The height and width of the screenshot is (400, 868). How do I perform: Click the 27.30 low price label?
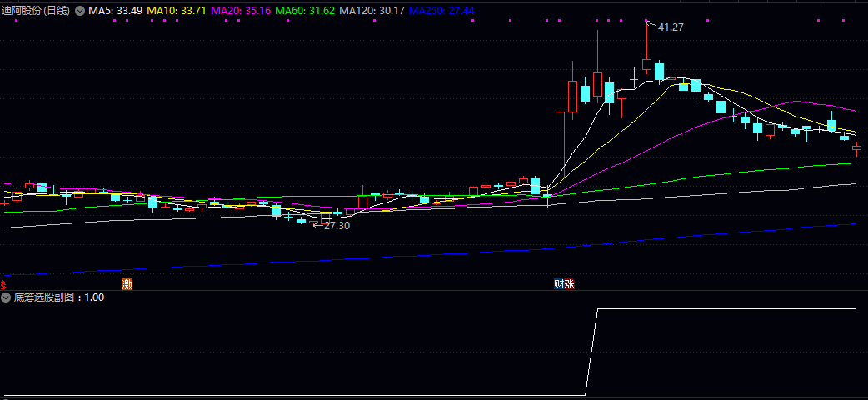click(337, 226)
